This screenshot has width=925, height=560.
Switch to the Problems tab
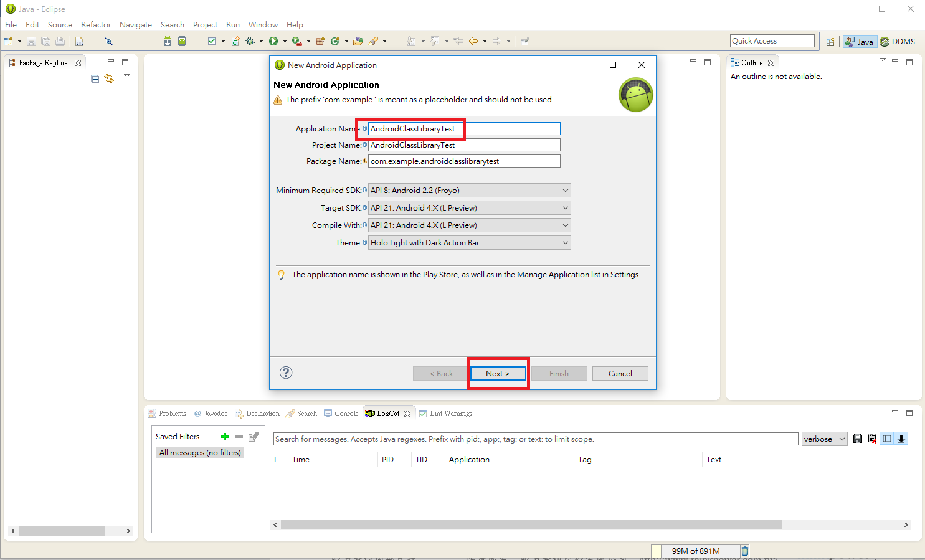coord(167,414)
